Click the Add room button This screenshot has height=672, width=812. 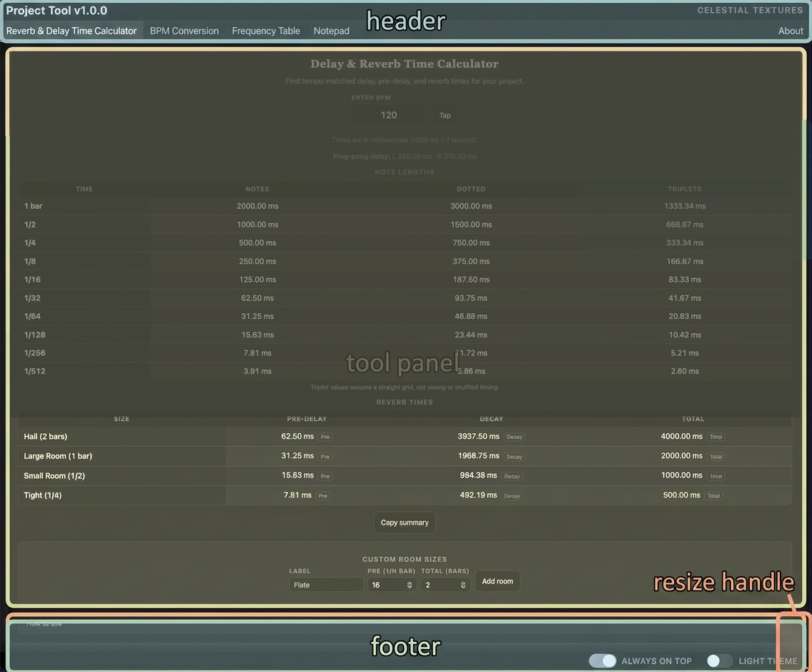click(497, 581)
